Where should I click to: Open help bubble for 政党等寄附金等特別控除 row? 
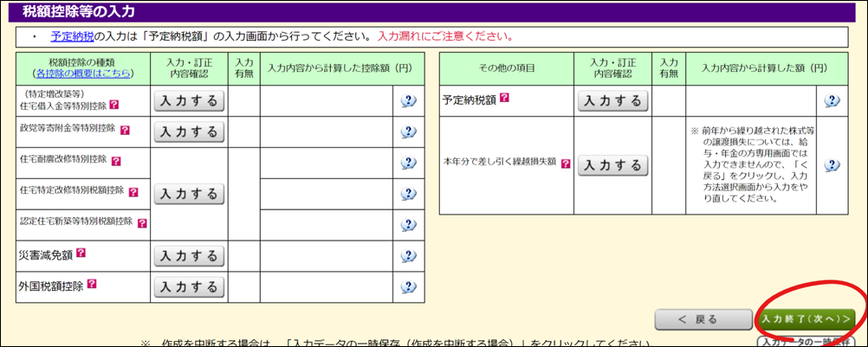coord(408,132)
